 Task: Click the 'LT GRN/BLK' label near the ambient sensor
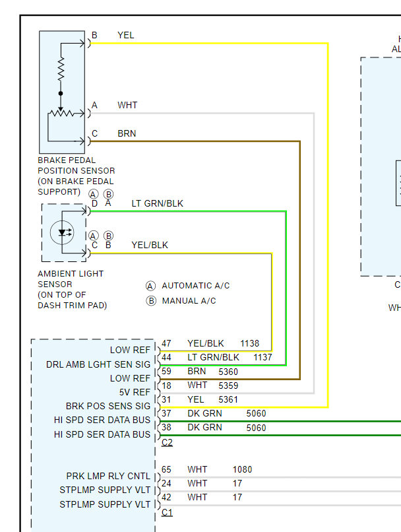[157, 203]
